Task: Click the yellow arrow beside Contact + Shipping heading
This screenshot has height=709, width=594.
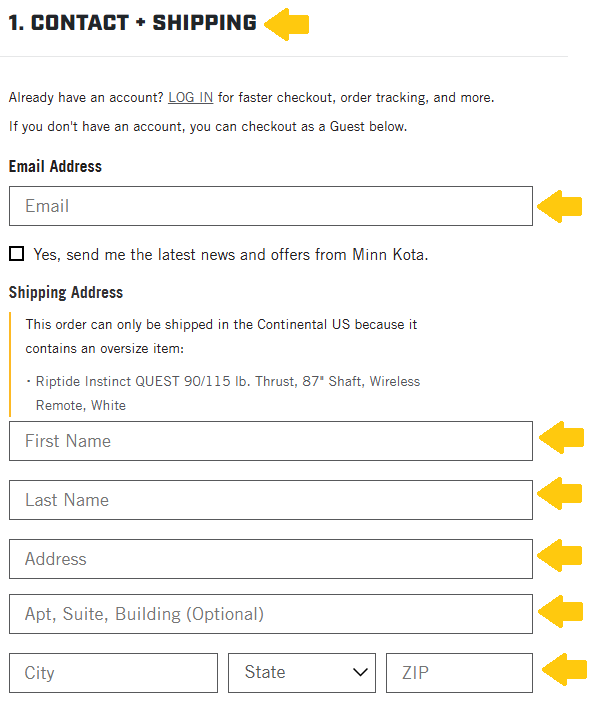Action: (x=287, y=24)
